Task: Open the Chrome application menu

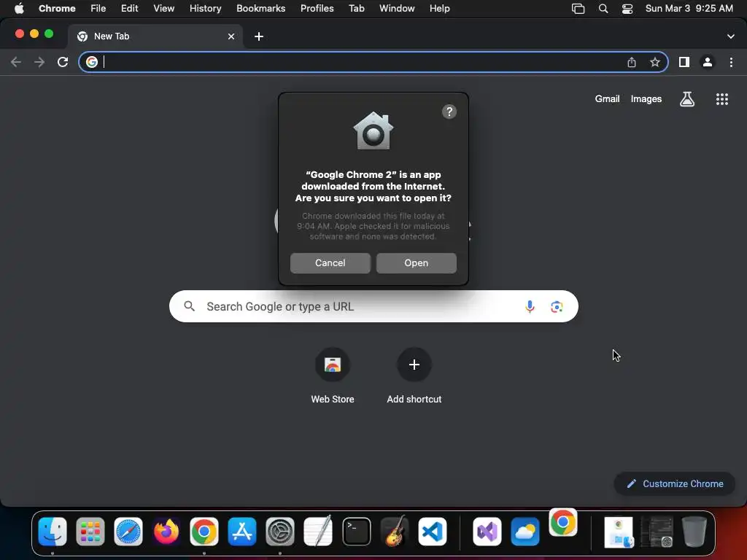Action: tap(57, 9)
